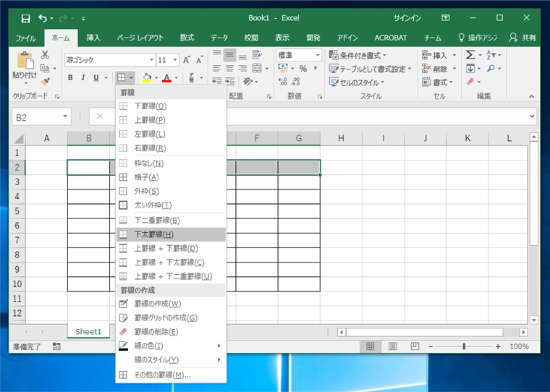This screenshot has height=392, width=550.
Task: Switch to Page Break Preview in status bar
Action: coord(415,346)
